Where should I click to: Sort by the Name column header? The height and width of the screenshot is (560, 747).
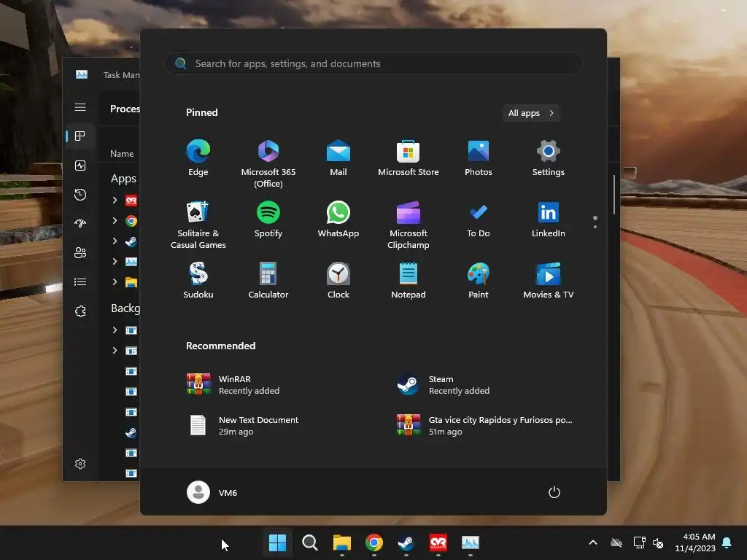click(122, 153)
